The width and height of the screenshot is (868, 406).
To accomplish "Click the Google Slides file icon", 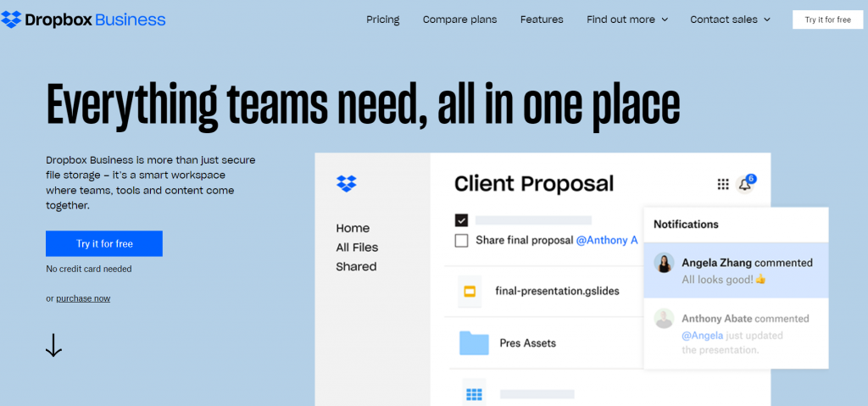I will point(470,292).
